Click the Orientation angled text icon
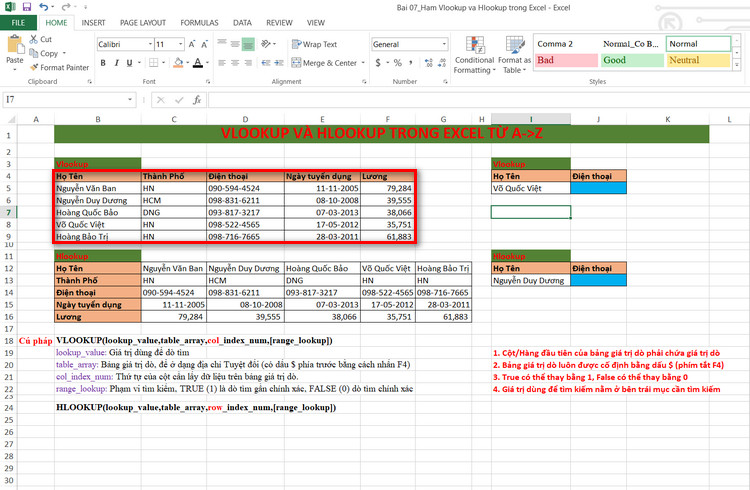Image resolution: width=750 pixels, height=490 pixels. (x=266, y=44)
